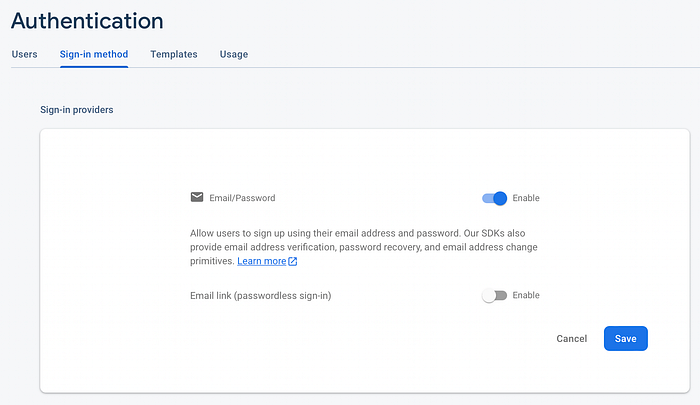Screen dimensions: 700x405
Task: Click the Email link (passwordless sign-in) label
Action: [x=261, y=296]
